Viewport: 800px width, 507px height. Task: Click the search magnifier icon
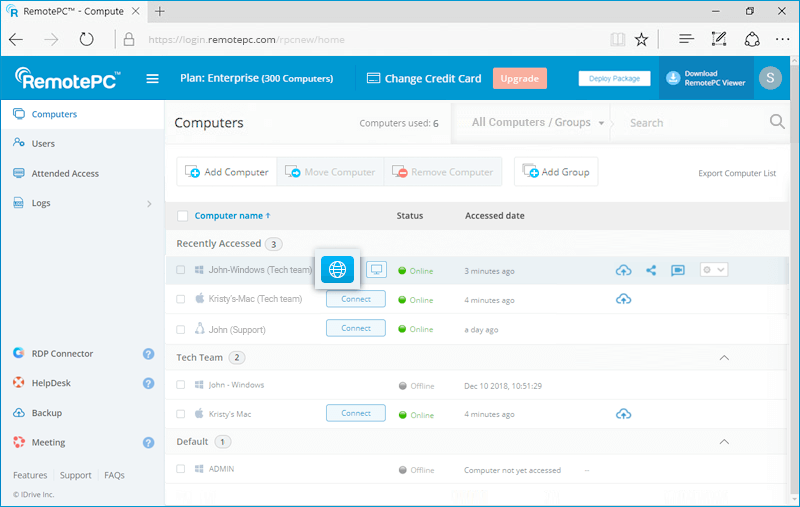tap(777, 122)
